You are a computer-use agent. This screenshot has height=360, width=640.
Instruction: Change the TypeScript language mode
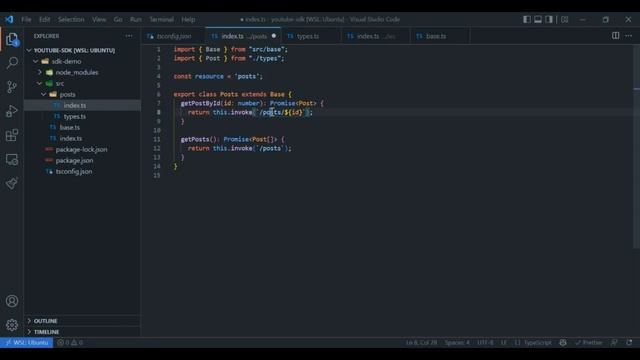click(x=538, y=342)
